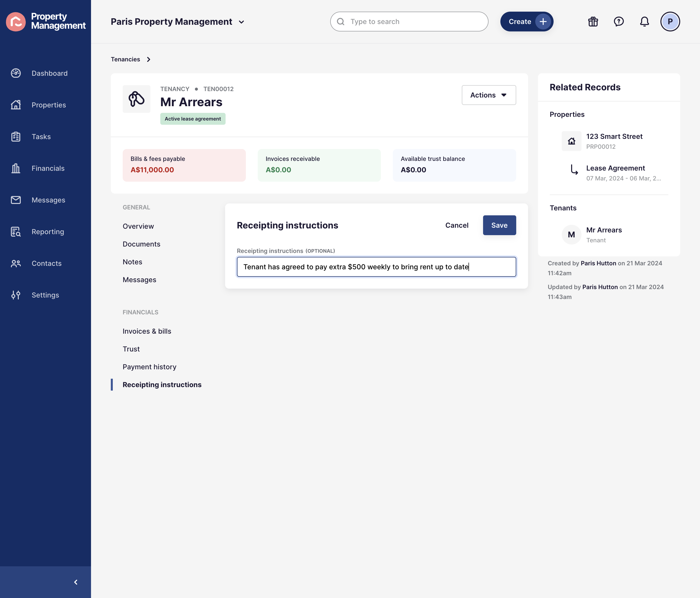Open the notifications bell
This screenshot has width=700, height=598.
[644, 22]
